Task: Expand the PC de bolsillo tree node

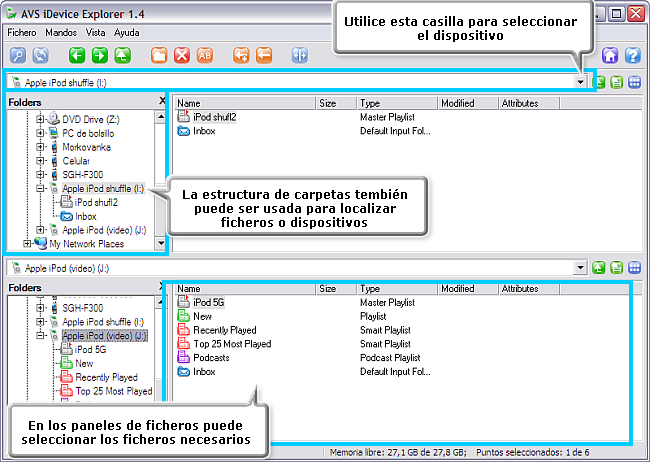Action: pyautogui.click(x=40, y=133)
